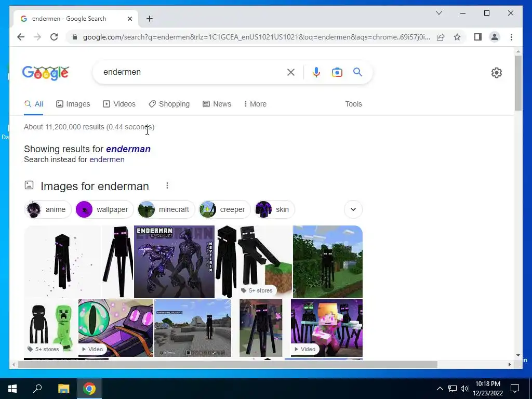Click the scroll right arrow

(x=509, y=364)
